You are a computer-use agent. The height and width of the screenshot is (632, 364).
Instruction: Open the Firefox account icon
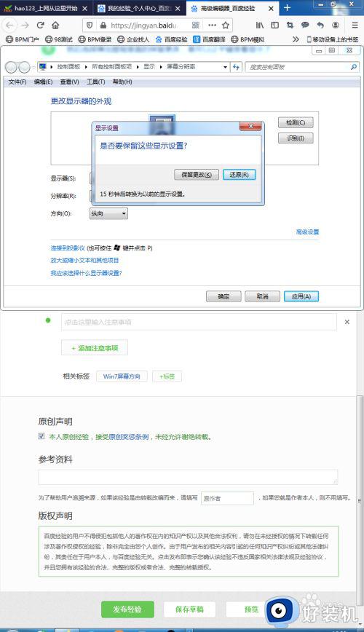pos(336,25)
